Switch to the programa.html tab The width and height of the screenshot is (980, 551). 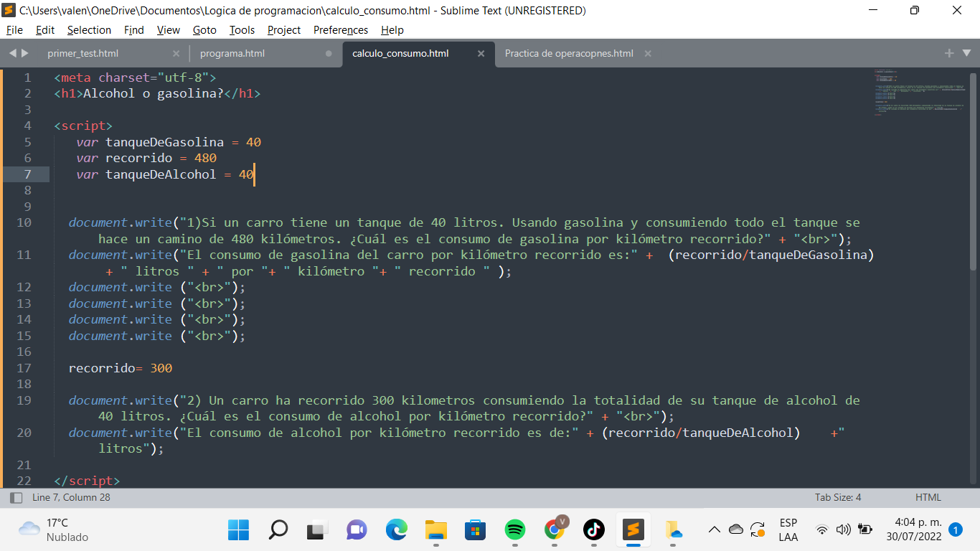point(232,53)
